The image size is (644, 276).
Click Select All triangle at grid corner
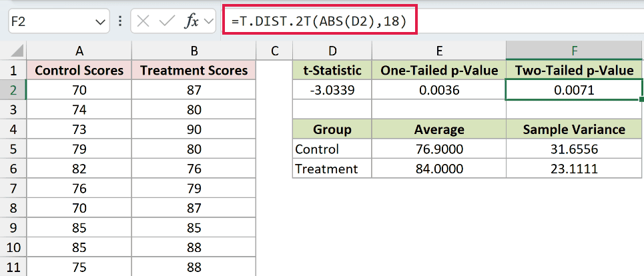pos(17,52)
